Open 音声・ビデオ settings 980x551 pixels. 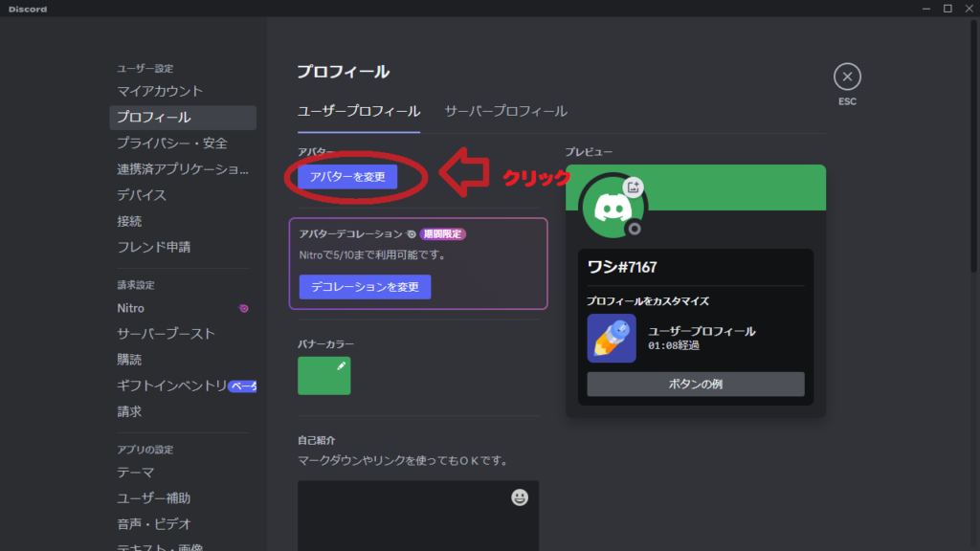coord(183,524)
